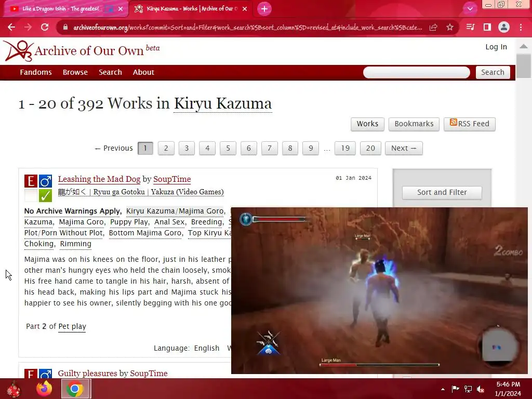Open the work Leashing the Mad Dog

[x=99, y=179]
